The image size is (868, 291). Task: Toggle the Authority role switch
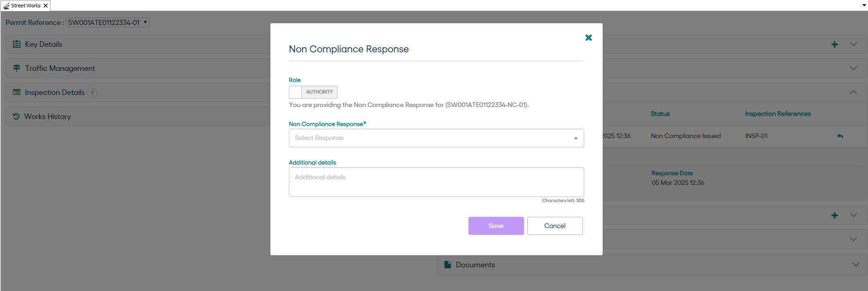click(313, 92)
